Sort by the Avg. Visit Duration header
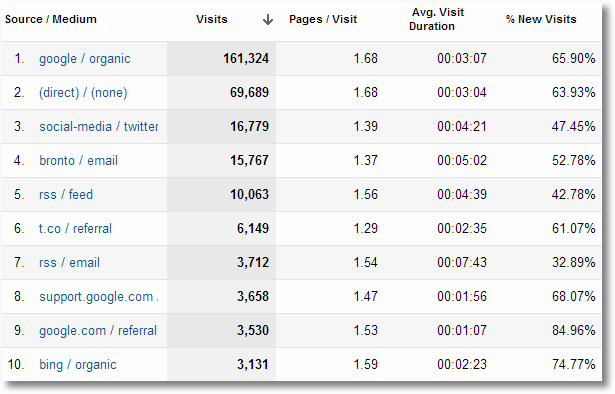 click(436, 19)
